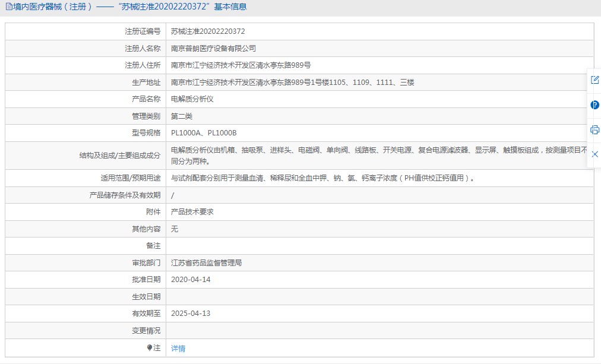Image resolution: width=601 pixels, height=364 pixels.
Task: Click the lightbulb icon beside 注
Action: (x=150, y=348)
